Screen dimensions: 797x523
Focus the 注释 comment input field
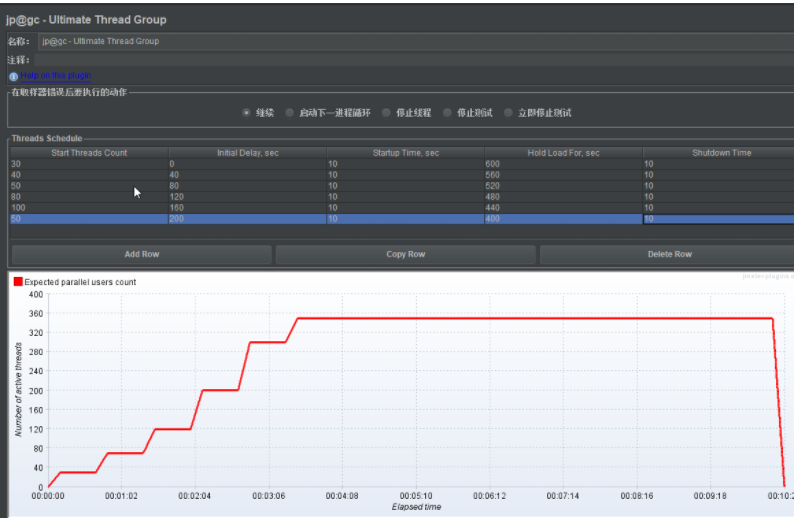pos(413,60)
